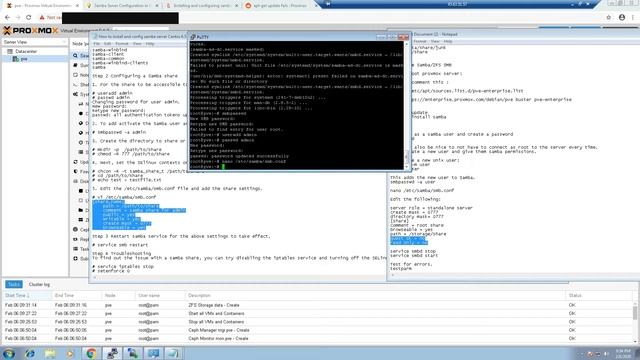Open the Chrome three-dot menu
The width and height of the screenshot is (640, 360).
pos(633,18)
